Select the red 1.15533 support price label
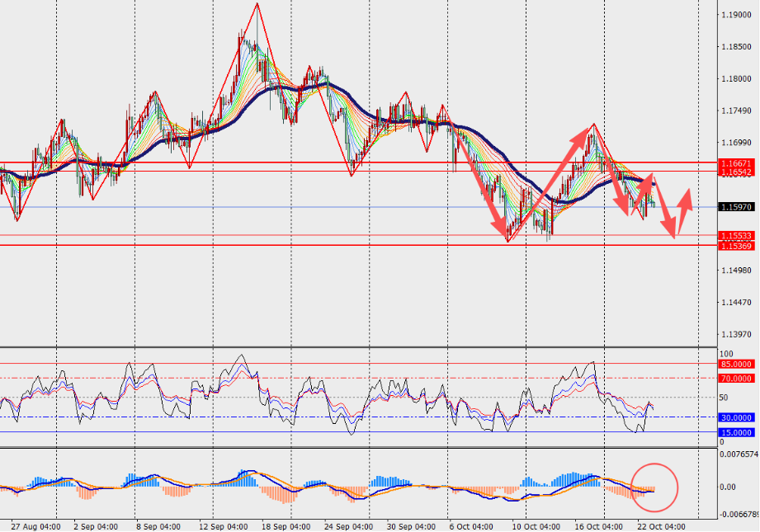Image resolution: width=760 pixels, height=532 pixels. (x=735, y=236)
